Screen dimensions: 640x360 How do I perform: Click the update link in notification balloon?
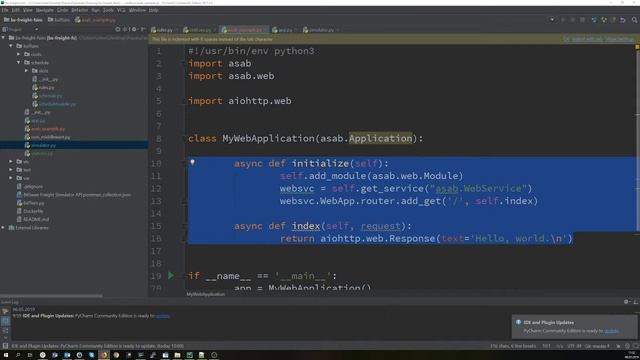pos(611,331)
